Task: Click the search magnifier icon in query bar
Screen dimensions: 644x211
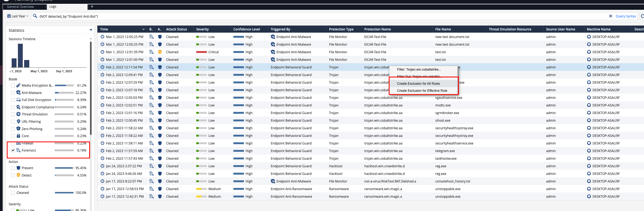Action: [35, 16]
